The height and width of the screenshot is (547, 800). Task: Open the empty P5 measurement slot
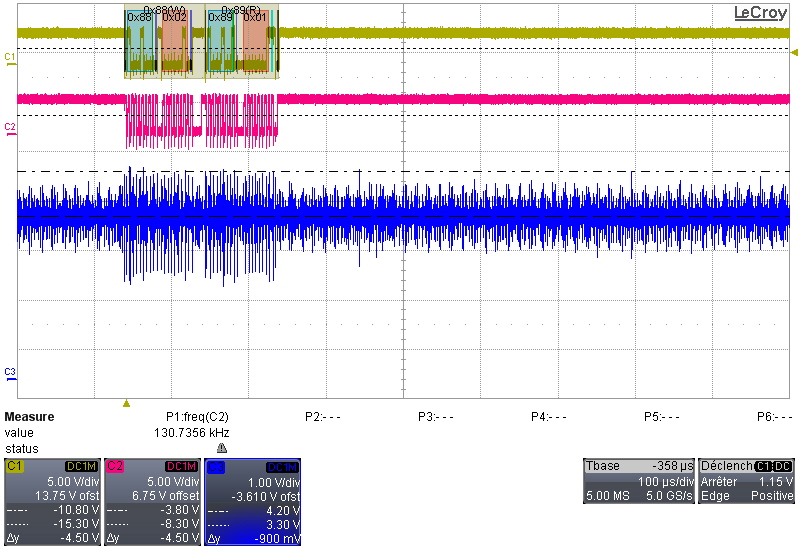tap(662, 417)
